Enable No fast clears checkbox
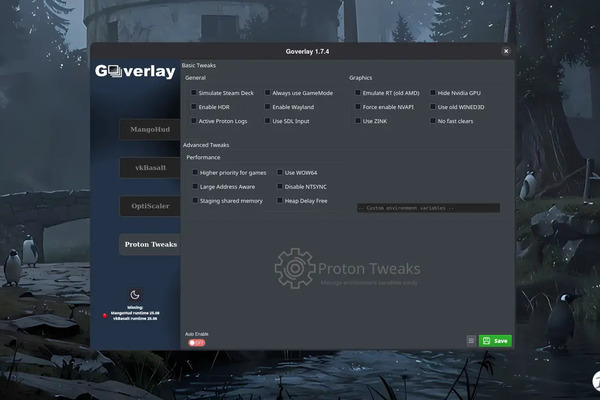The image size is (600, 400). [433, 121]
